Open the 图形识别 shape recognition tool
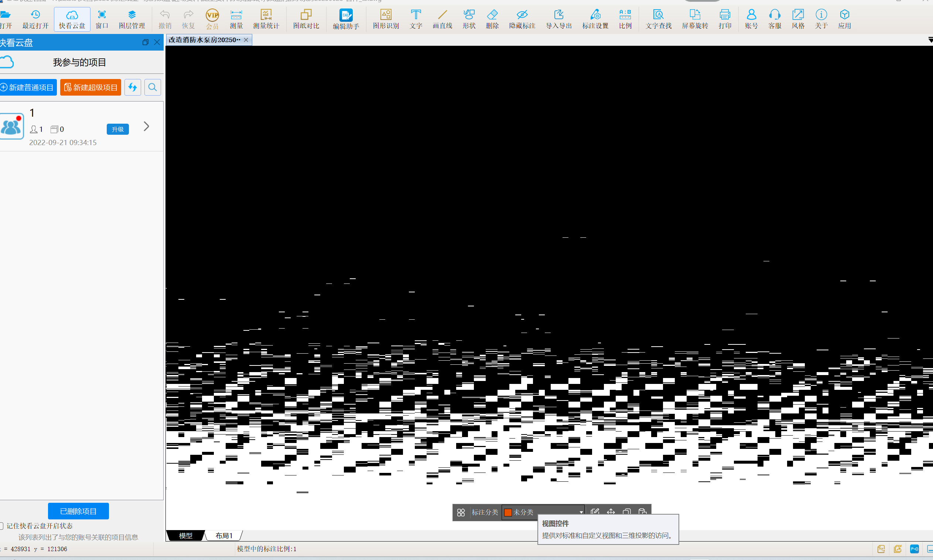The width and height of the screenshot is (933, 560). pos(386,19)
